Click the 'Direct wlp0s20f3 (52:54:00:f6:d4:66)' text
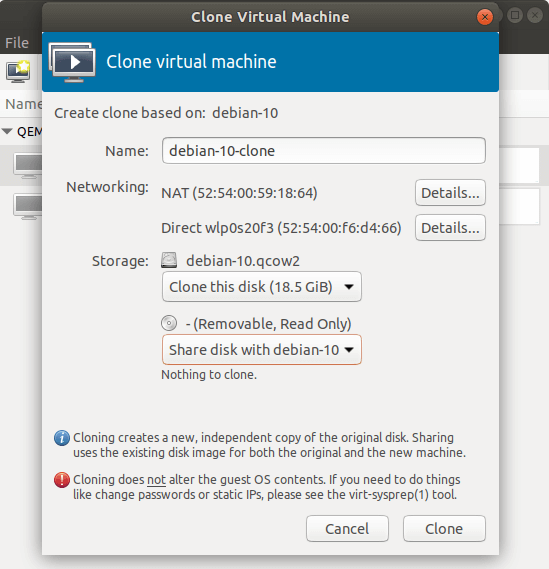 (x=281, y=228)
